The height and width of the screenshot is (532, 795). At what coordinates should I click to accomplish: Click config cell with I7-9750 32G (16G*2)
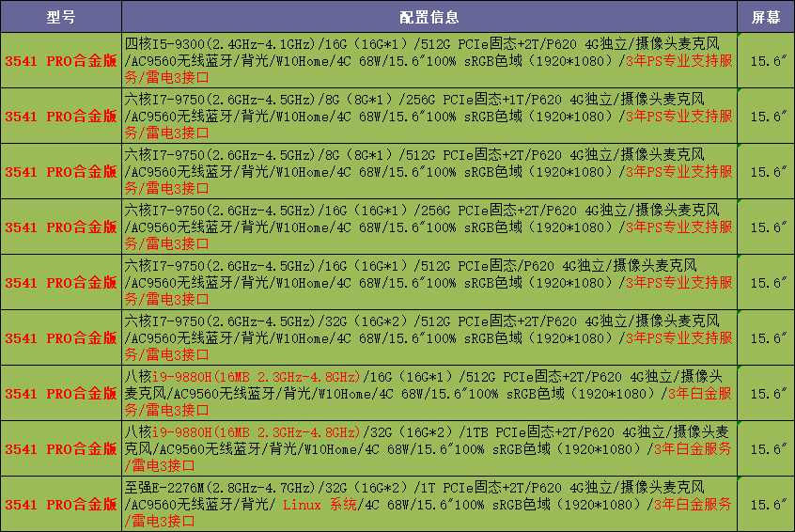pyautogui.click(x=429, y=337)
